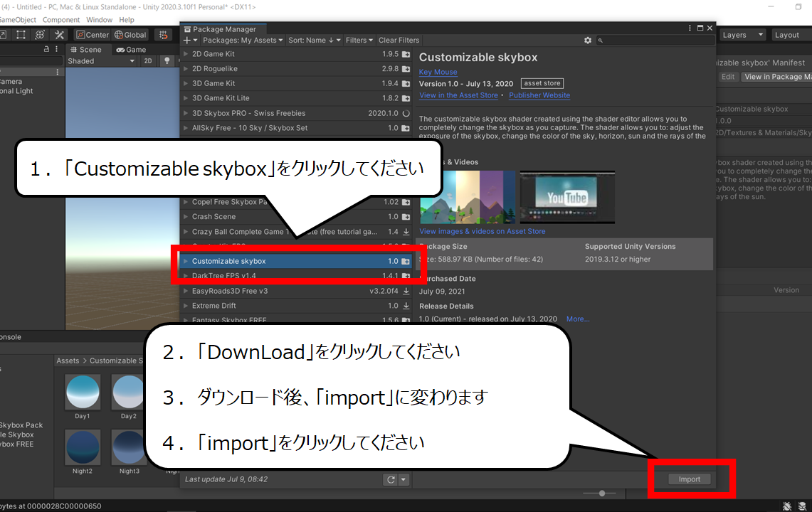Viewport: 812px width, 512px height.
Task: Open Packages: My Assets dropdown
Action: coord(243,41)
